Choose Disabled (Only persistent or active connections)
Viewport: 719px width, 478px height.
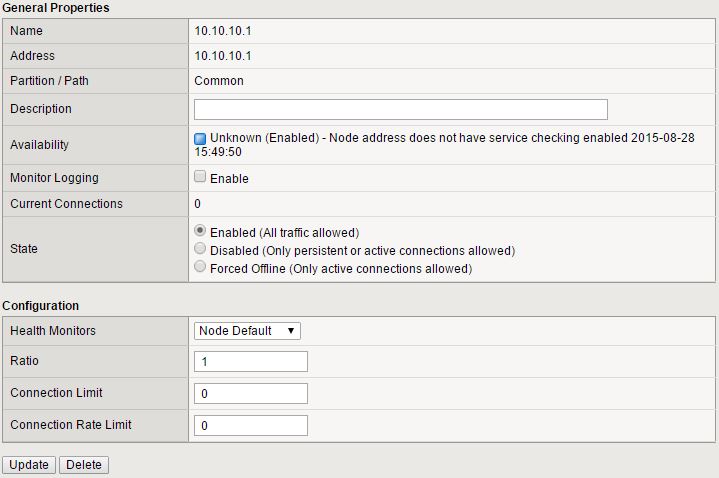201,249
